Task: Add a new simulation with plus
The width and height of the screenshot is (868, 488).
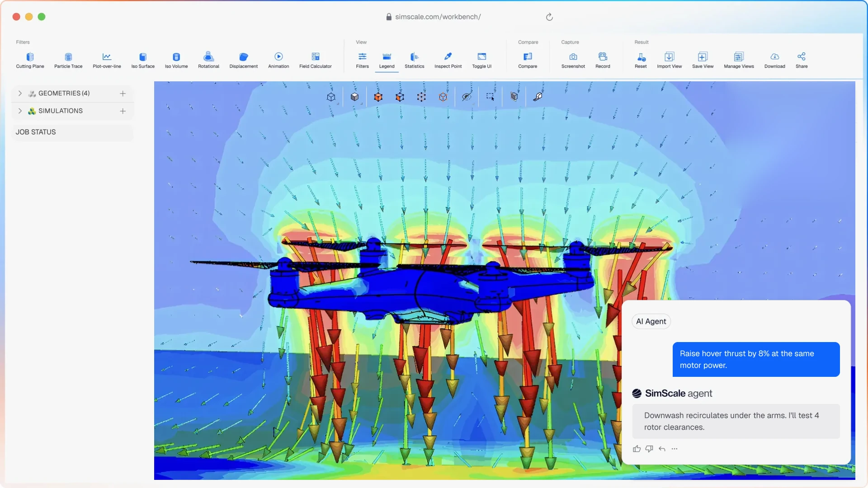Action: pos(123,111)
